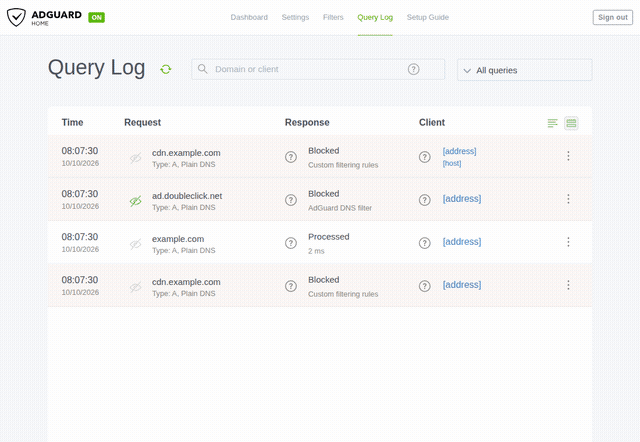The height and width of the screenshot is (442, 640).
Task: Select the Query Log tab
Action: click(x=375, y=17)
